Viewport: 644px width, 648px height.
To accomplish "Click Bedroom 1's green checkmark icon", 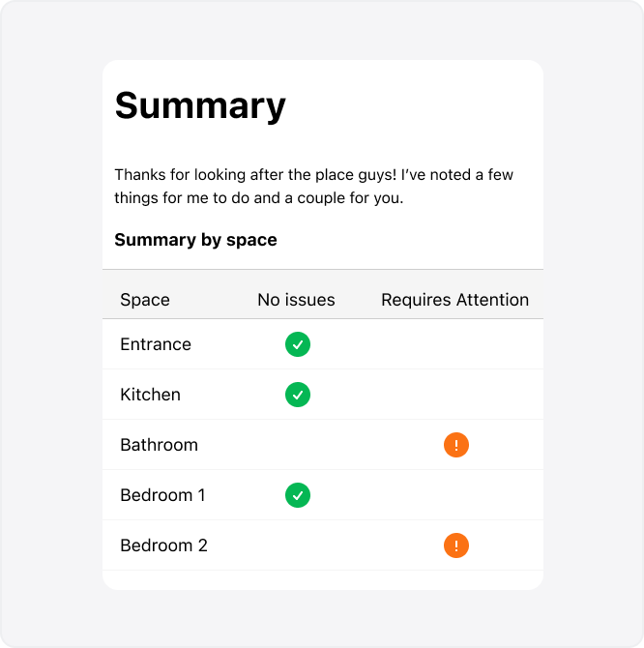I will coord(298,495).
